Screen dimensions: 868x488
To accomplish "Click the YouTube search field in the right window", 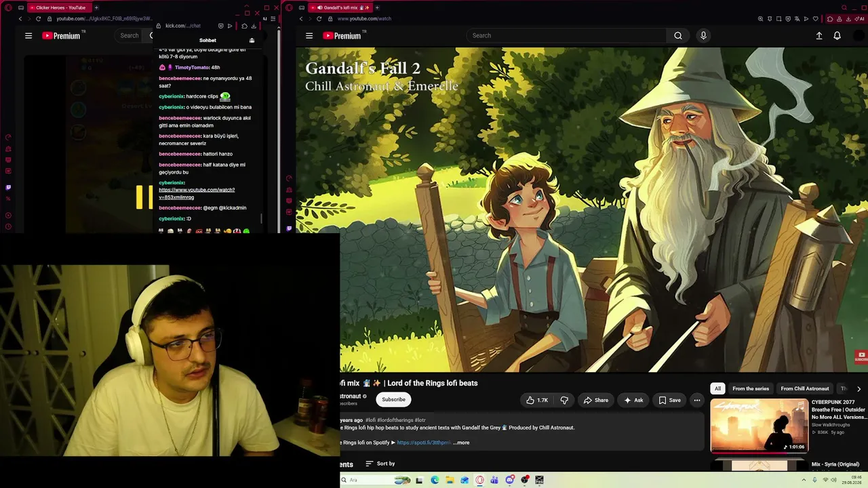I will (567, 36).
